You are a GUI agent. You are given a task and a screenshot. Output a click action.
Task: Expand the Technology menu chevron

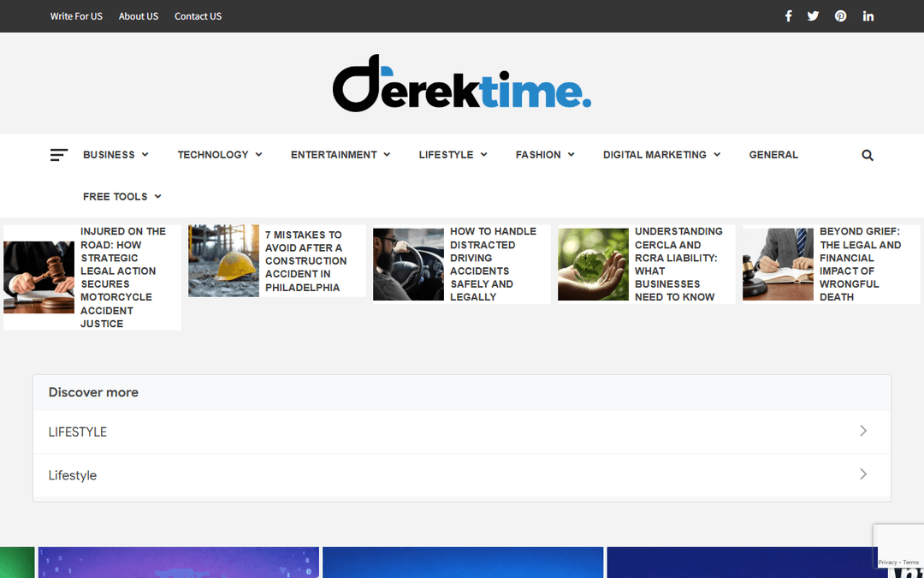click(x=258, y=154)
